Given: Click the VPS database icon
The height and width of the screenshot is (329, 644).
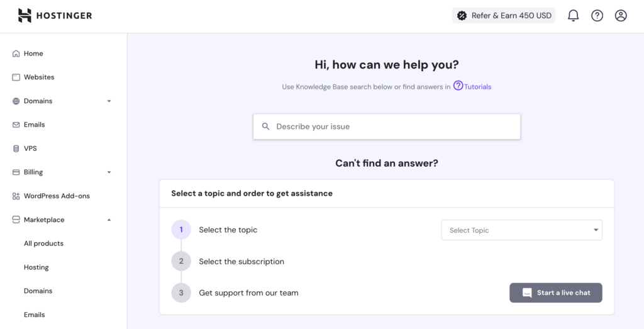Looking at the screenshot, I should [16, 148].
